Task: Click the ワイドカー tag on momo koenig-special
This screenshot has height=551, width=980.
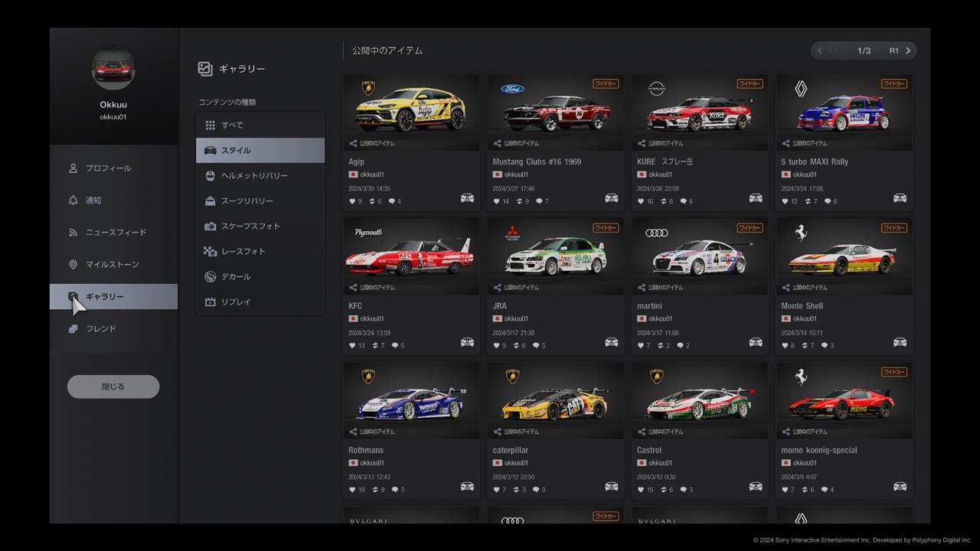Action: [894, 372]
